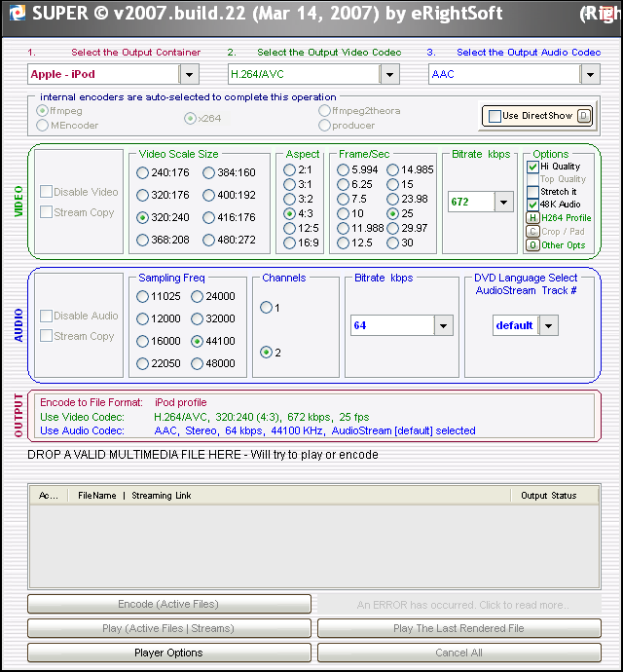Select the ffmpeg2theora encoder radio

[x=324, y=111]
